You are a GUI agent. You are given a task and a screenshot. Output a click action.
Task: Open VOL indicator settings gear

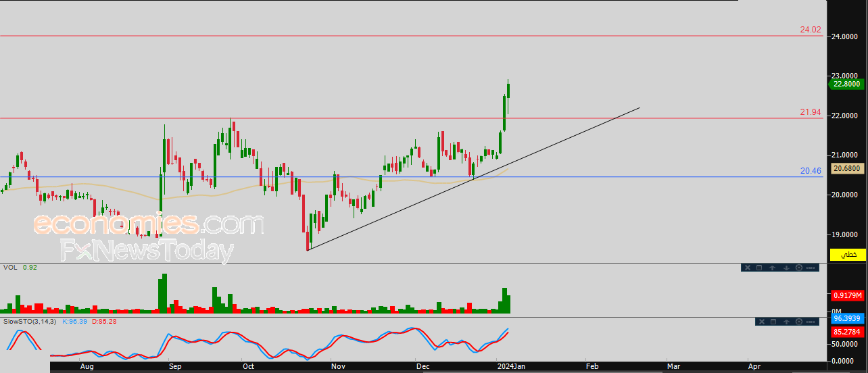click(x=799, y=268)
